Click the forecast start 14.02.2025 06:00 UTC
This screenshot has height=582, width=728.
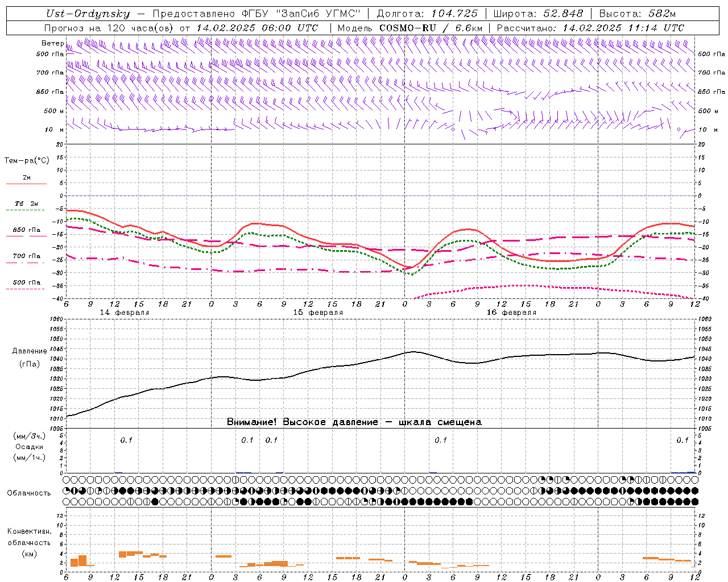[x=257, y=28]
